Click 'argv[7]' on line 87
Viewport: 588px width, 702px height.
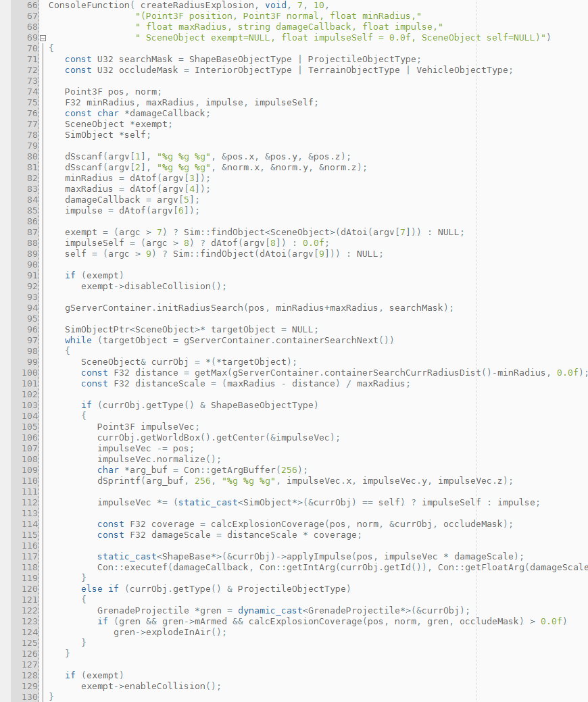coord(391,232)
